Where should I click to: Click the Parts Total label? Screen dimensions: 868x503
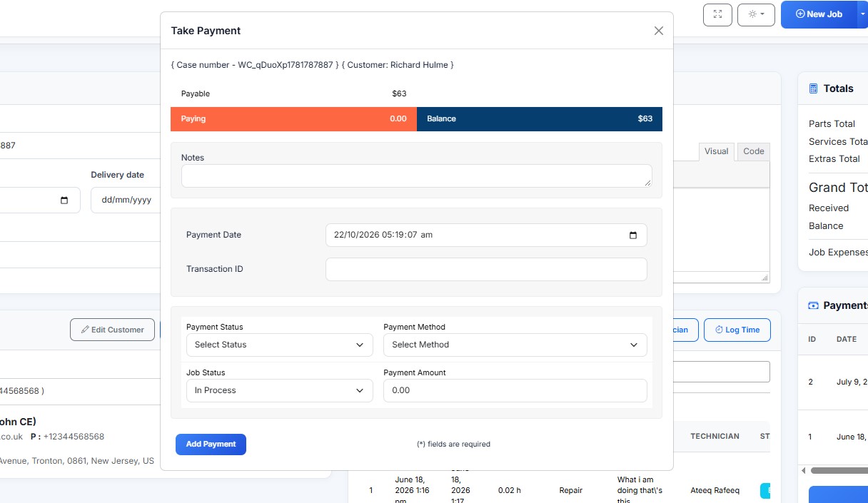pos(832,123)
